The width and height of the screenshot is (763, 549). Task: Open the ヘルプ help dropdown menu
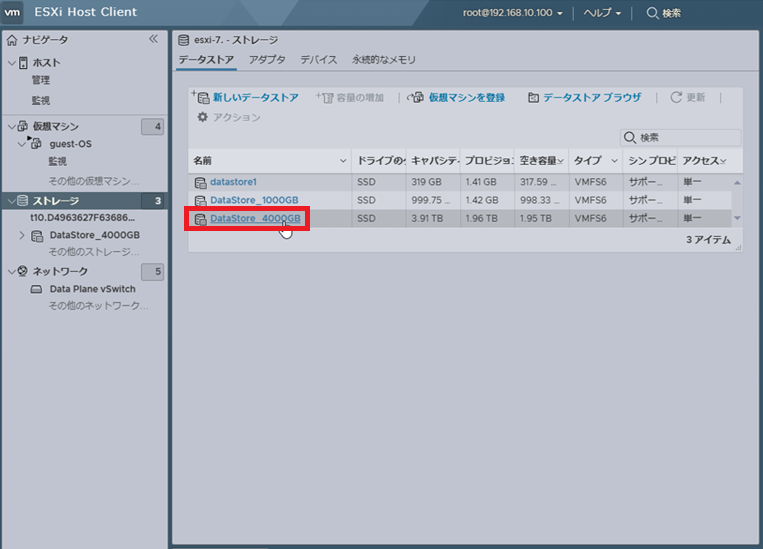point(603,13)
